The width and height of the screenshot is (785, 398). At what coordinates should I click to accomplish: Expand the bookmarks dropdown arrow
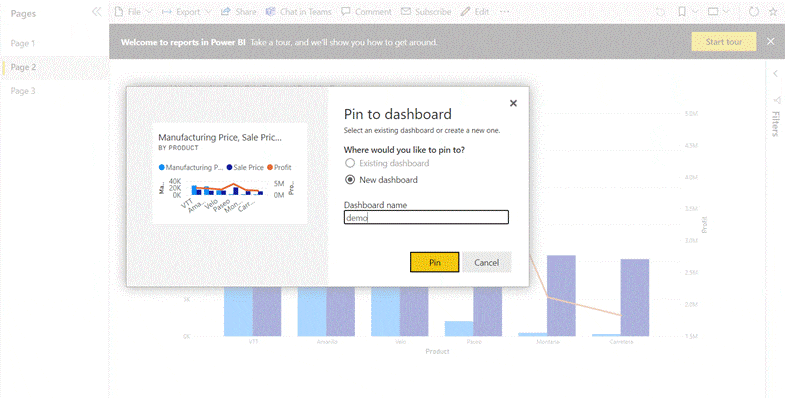(695, 12)
